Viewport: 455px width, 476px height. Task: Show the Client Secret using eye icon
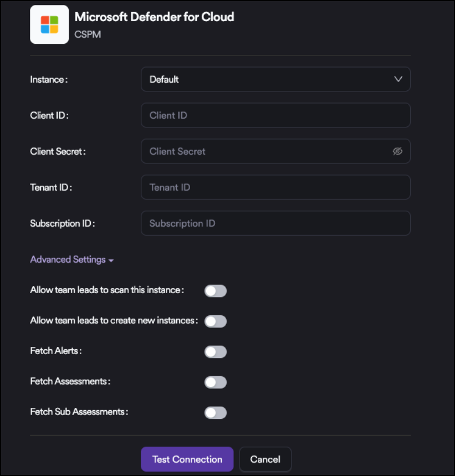[397, 151]
